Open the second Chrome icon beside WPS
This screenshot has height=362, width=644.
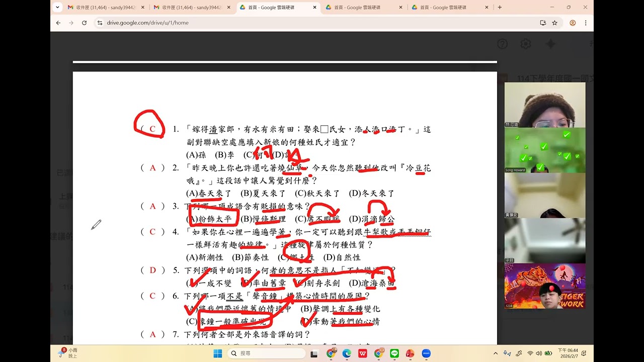pyautogui.click(x=378, y=353)
